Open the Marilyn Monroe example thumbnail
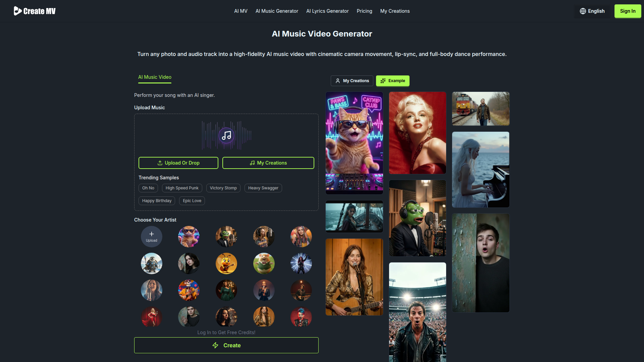This screenshot has width=644, height=362. pyautogui.click(x=417, y=133)
